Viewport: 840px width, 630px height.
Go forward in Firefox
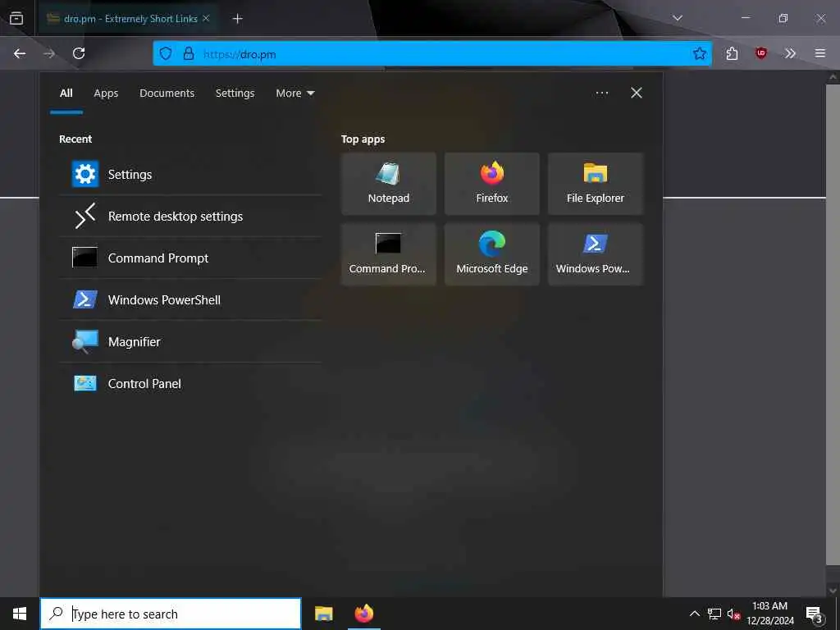pyautogui.click(x=49, y=53)
